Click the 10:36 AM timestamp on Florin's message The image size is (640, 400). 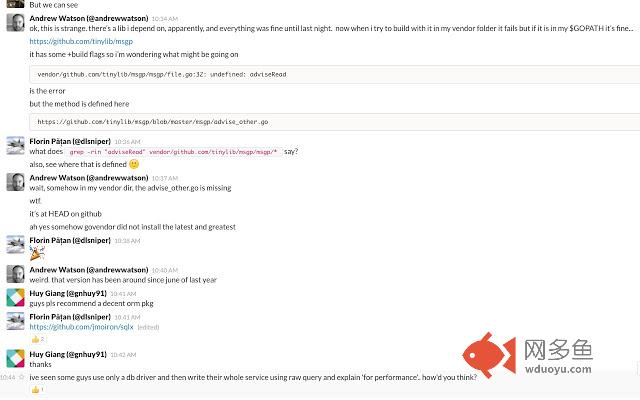[127, 142]
